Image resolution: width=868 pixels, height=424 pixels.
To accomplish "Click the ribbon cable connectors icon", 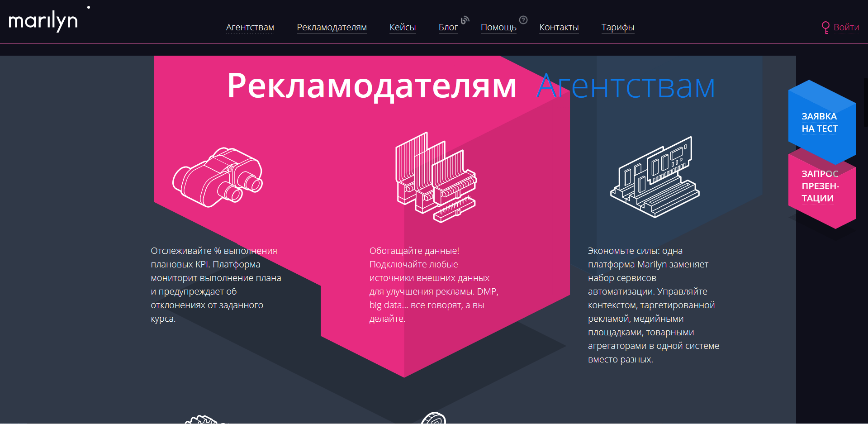I will coord(436,177).
